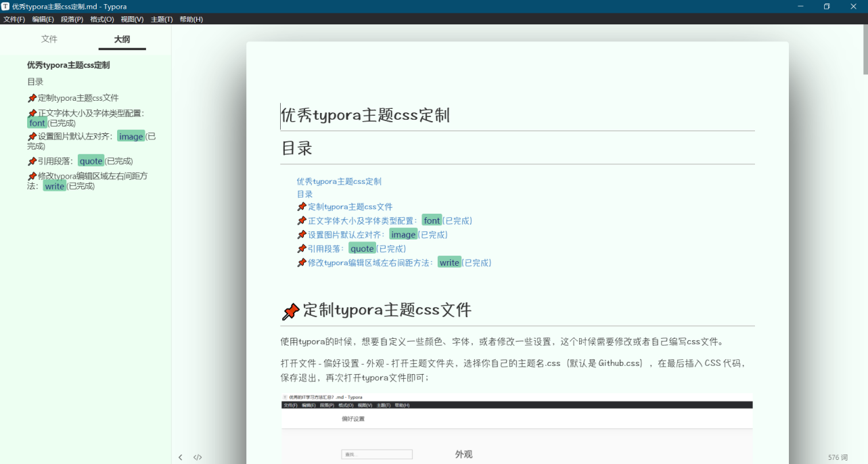
Task: Click the main heading 优秀typora主题css定制
Action: click(x=365, y=115)
